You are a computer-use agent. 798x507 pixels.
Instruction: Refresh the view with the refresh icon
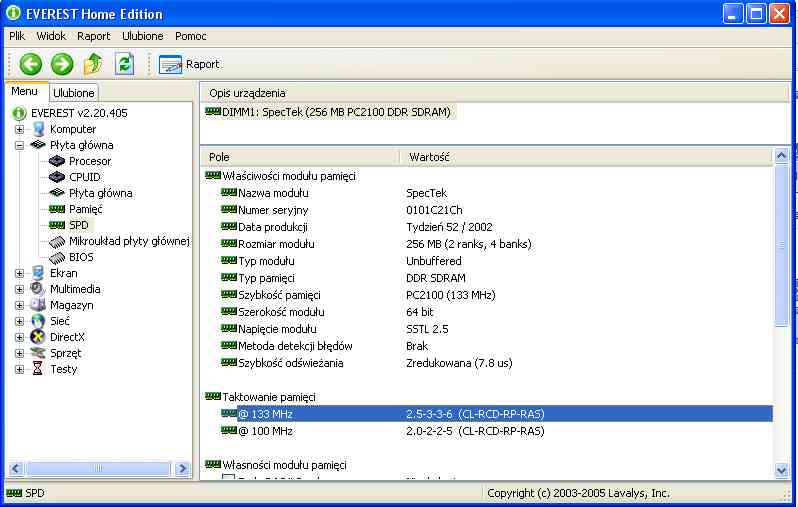coord(124,64)
